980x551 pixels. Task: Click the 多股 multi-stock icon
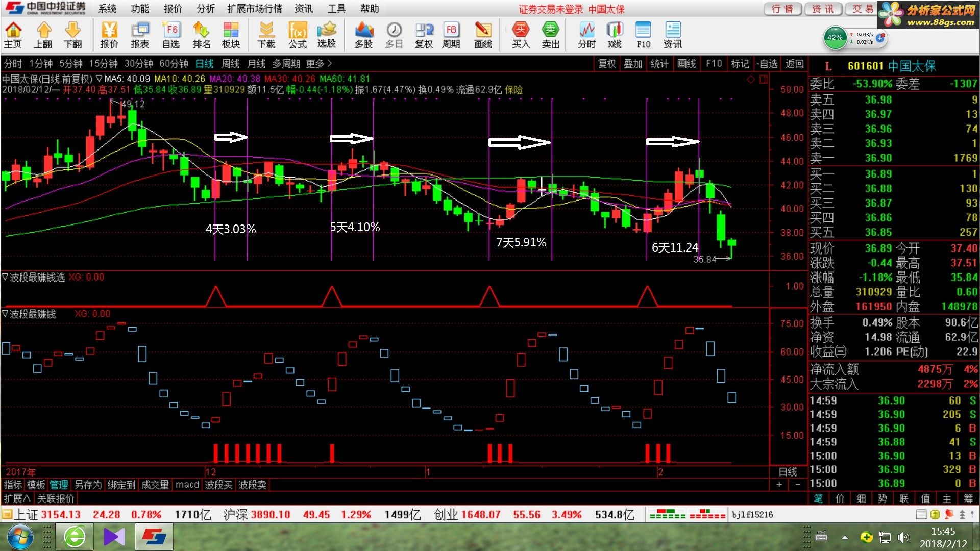click(363, 35)
